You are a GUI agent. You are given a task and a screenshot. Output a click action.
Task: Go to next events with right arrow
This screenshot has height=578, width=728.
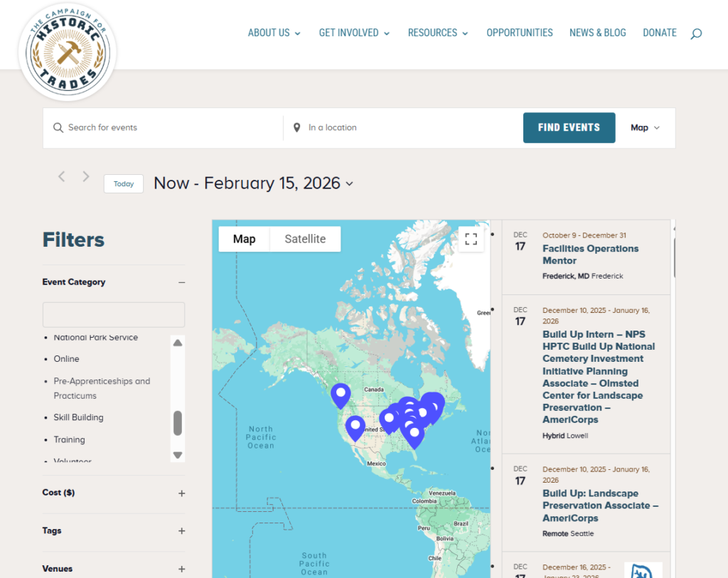click(x=86, y=177)
